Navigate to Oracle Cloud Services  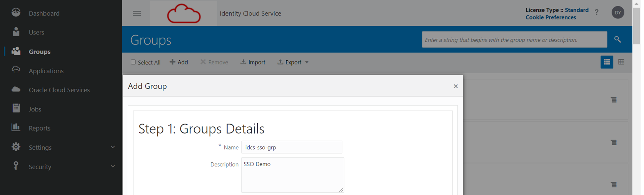click(x=59, y=90)
